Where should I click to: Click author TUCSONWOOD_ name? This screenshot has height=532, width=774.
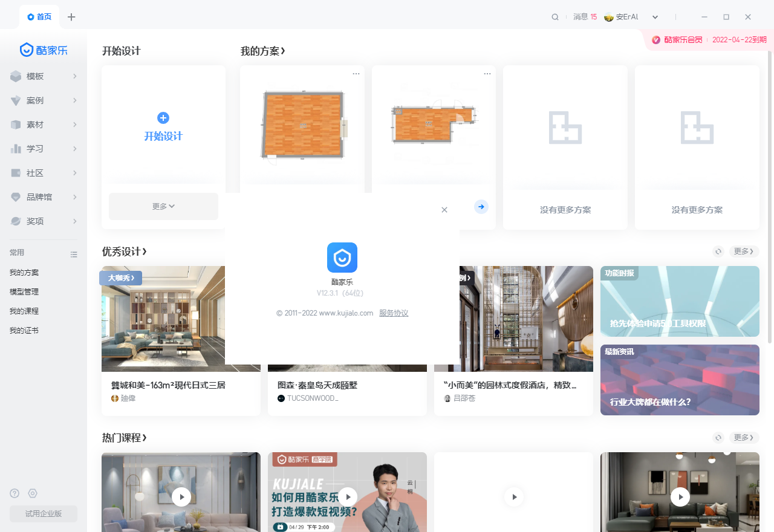313,398
